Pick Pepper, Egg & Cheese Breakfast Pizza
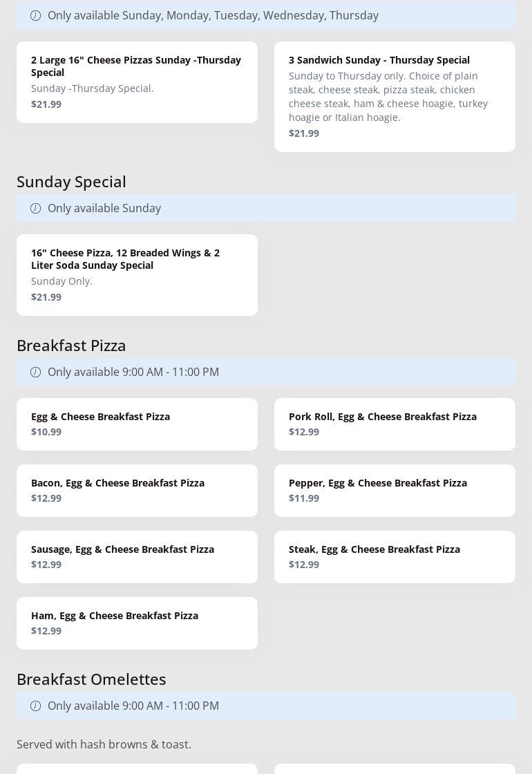Screen dimensions: 532x774 pyautogui.click(x=395, y=490)
